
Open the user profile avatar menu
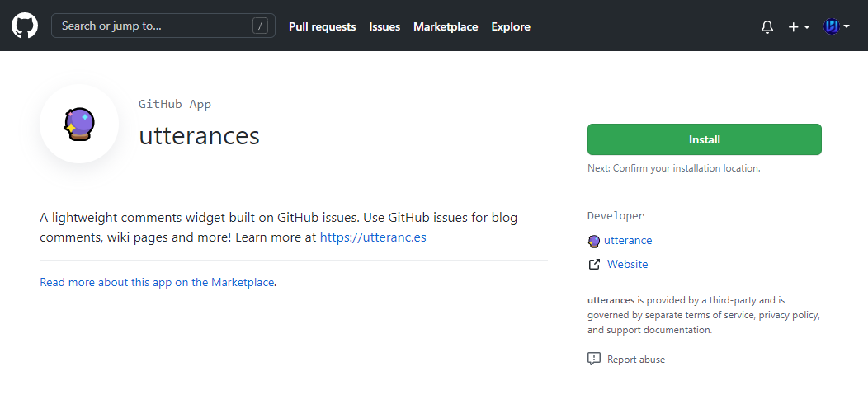point(832,26)
